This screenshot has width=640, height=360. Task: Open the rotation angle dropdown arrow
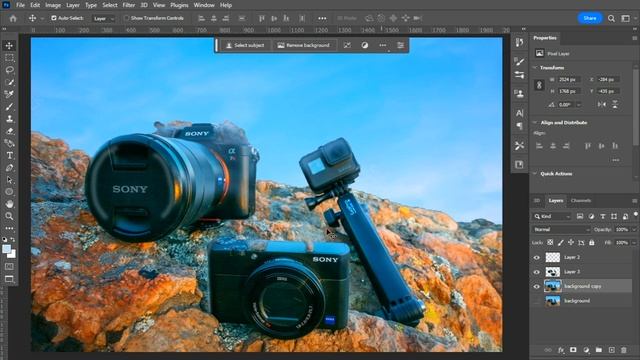click(578, 104)
